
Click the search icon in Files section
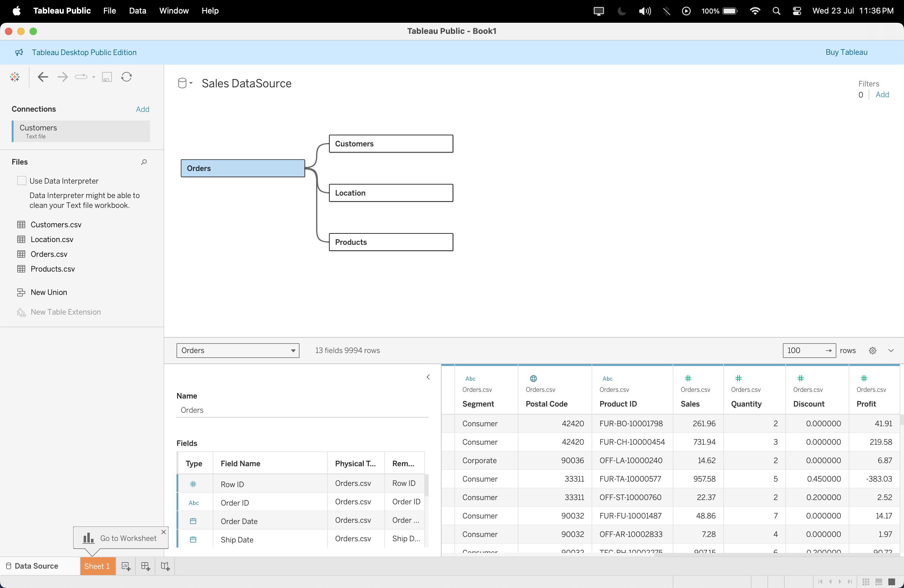click(x=144, y=162)
